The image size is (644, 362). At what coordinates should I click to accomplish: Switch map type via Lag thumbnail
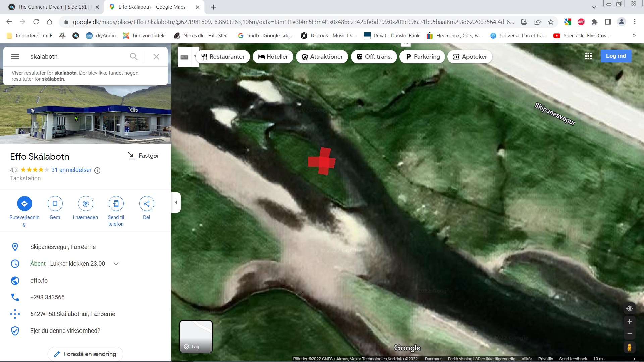coord(196,337)
